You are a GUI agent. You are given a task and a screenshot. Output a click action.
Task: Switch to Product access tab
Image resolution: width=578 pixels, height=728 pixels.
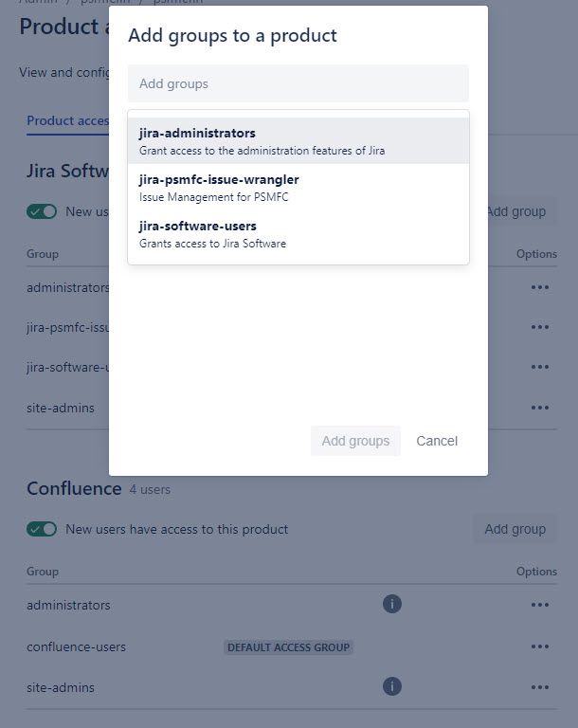[x=68, y=120]
